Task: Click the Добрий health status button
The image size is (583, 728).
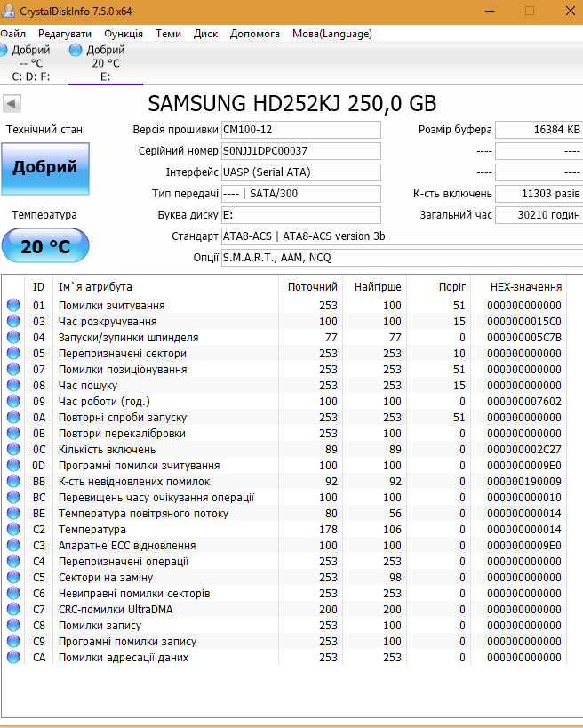Action: click(x=45, y=169)
